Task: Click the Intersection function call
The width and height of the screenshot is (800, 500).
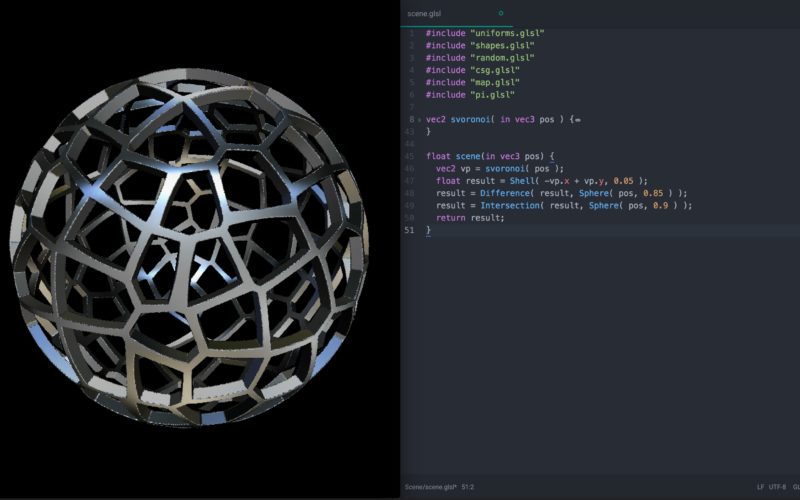Action: (510, 205)
